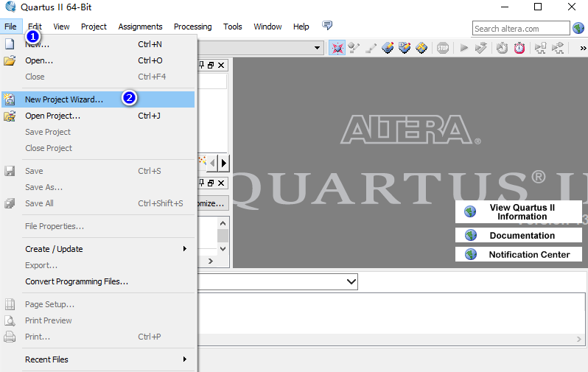Float the lower docked panel
588x372 pixels.
[x=211, y=183]
